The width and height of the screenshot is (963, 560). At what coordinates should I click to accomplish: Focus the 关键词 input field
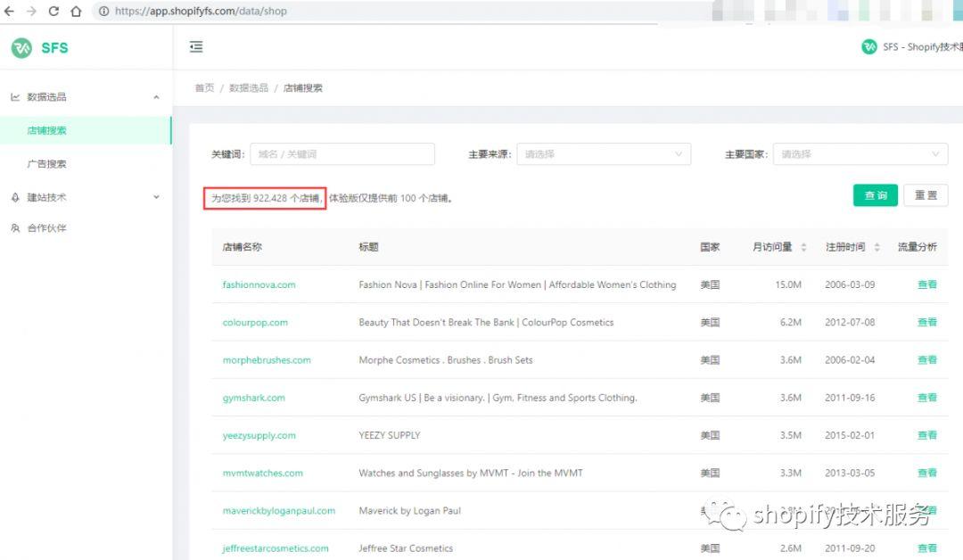coord(342,154)
